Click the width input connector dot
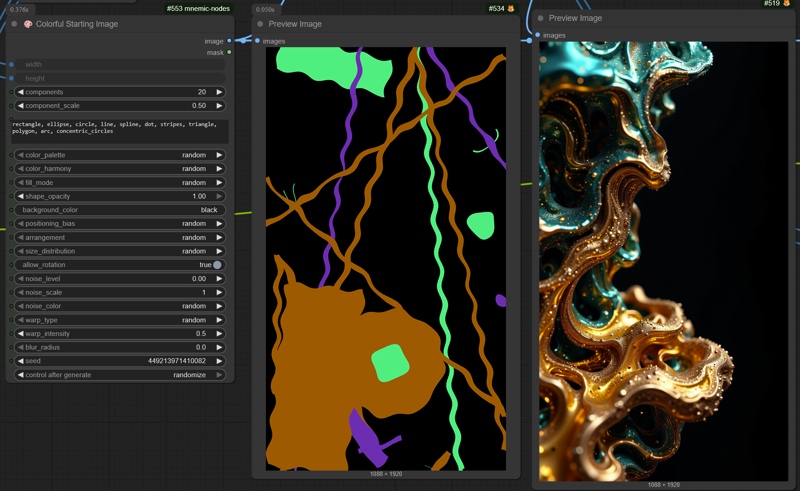Viewport: 800px width, 491px height. [x=11, y=65]
